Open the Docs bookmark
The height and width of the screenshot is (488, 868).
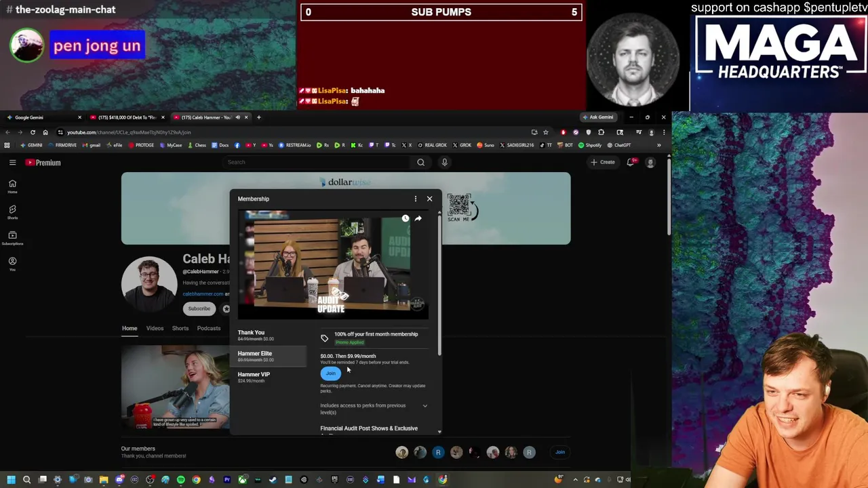220,145
